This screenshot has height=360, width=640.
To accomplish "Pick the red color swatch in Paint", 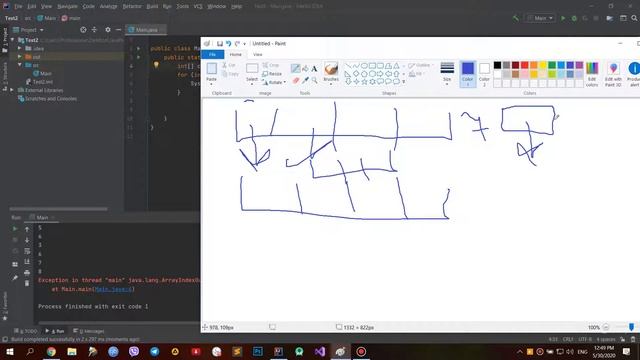I will tap(524, 65).
